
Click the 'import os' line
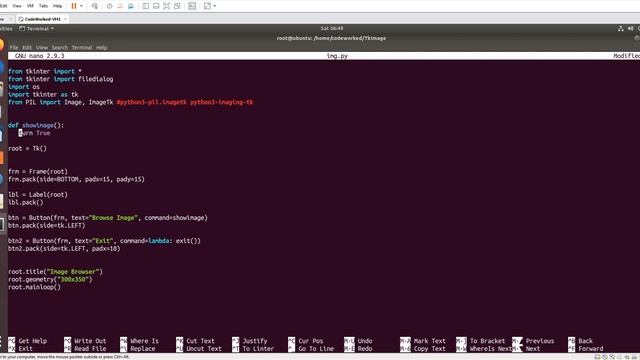click(x=24, y=87)
